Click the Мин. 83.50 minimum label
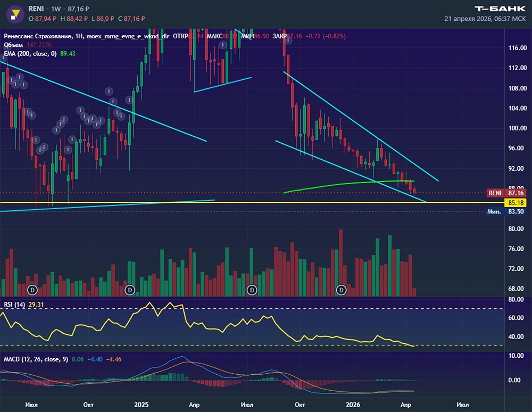This screenshot has width=532, height=412. click(x=505, y=211)
